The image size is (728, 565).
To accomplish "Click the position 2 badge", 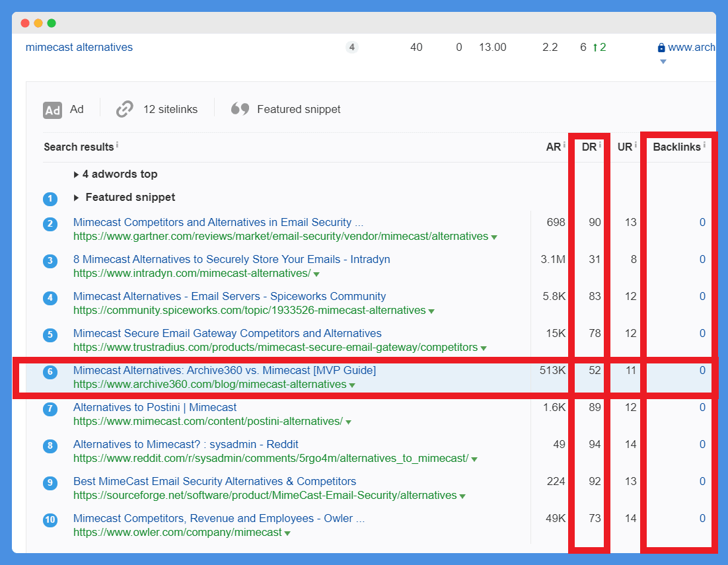I will coord(50,224).
